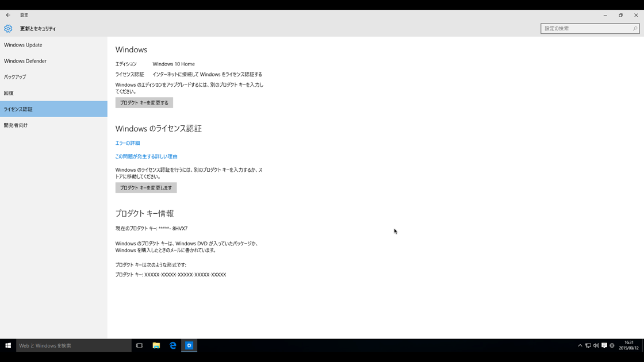Open エラーの詳細 link
Viewport: 644px width, 362px height.
(127, 143)
